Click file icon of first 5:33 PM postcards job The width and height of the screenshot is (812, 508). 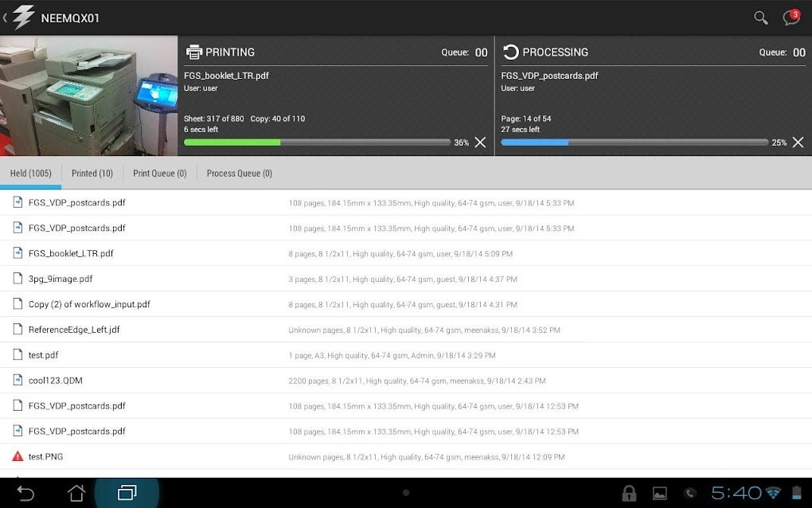(18, 202)
